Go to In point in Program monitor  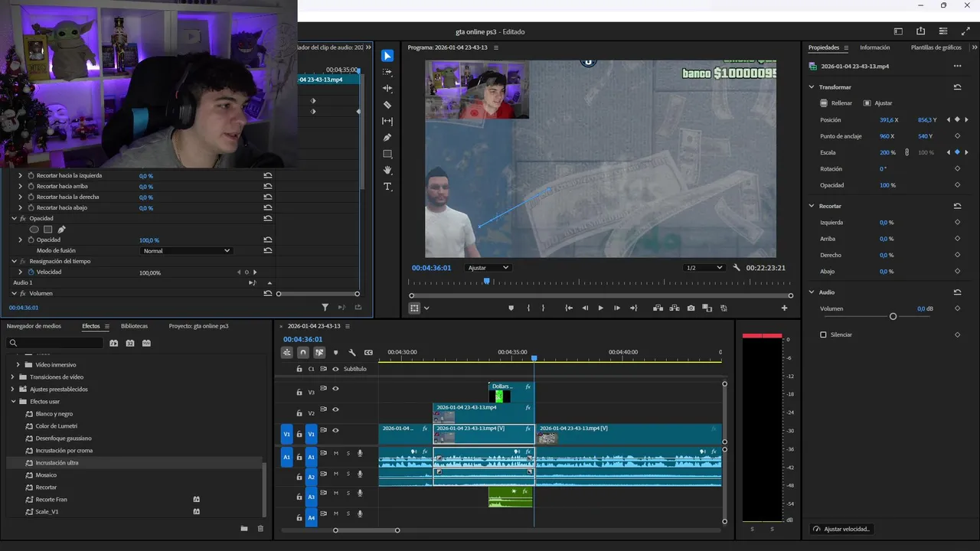(569, 308)
